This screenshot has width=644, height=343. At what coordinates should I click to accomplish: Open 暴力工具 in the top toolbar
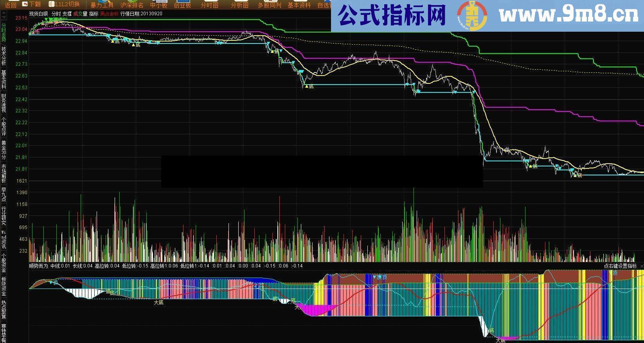[102, 5]
